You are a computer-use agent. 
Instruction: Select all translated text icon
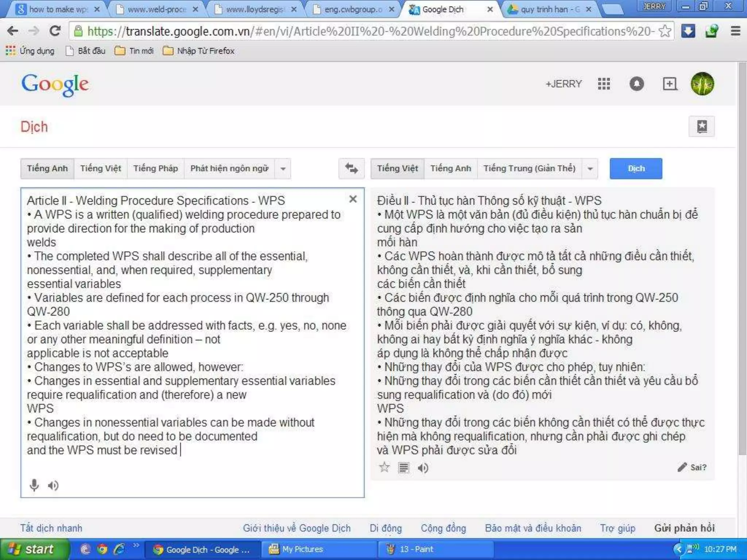click(x=403, y=467)
